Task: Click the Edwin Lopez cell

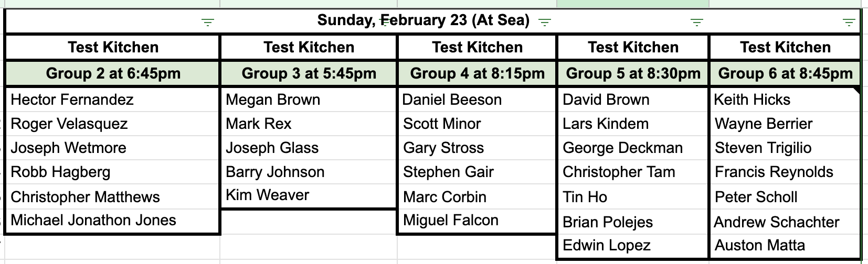Action: (633, 246)
